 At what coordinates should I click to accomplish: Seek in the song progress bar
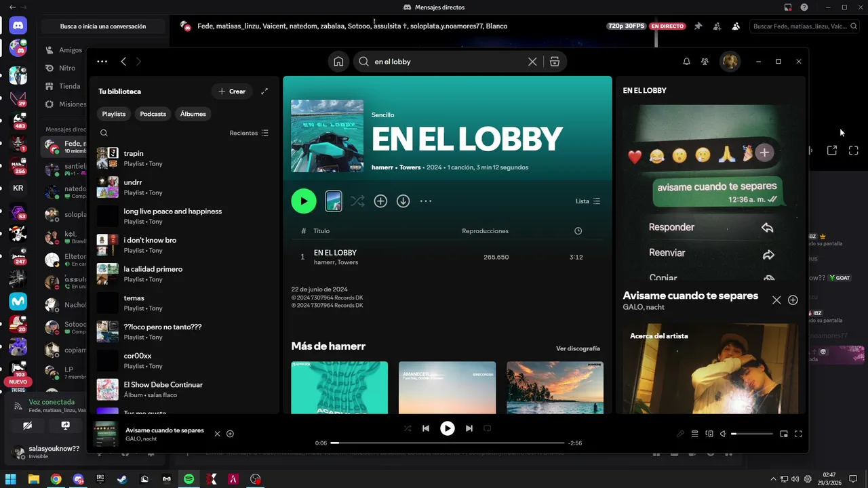[448, 443]
